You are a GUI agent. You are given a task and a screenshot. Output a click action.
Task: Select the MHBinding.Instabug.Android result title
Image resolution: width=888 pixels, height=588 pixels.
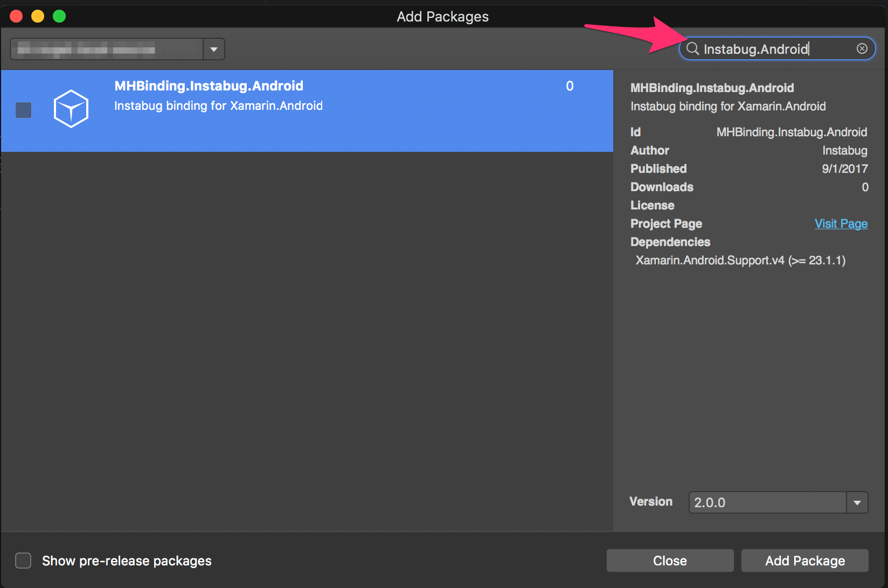pos(209,86)
